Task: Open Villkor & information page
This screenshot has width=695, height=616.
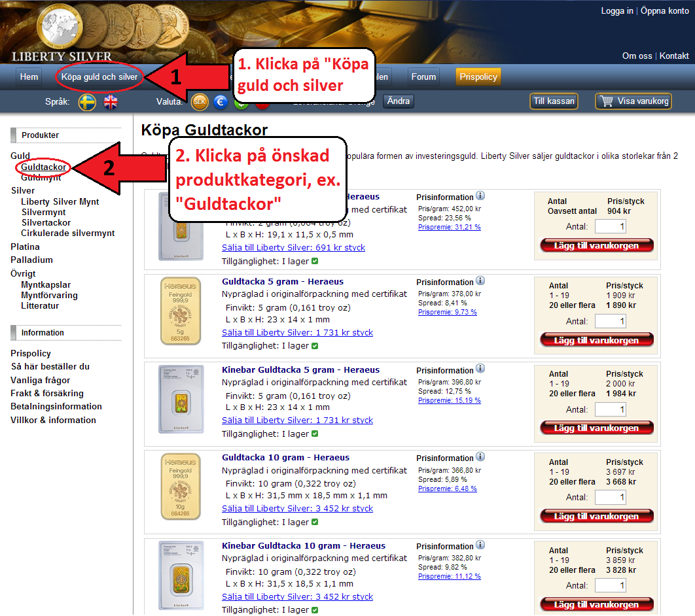Action: click(53, 420)
